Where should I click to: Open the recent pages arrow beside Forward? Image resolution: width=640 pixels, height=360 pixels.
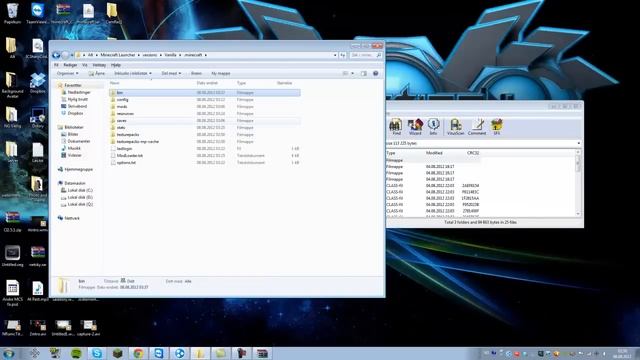[72, 55]
